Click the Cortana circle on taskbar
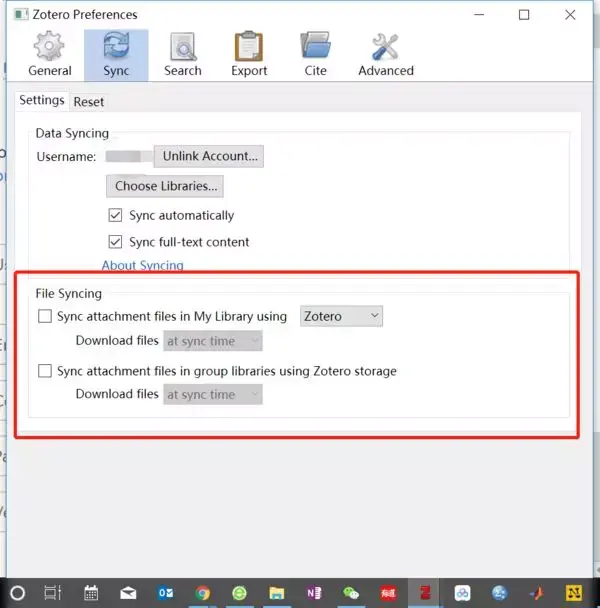This screenshot has height=608, width=600. tap(17, 593)
